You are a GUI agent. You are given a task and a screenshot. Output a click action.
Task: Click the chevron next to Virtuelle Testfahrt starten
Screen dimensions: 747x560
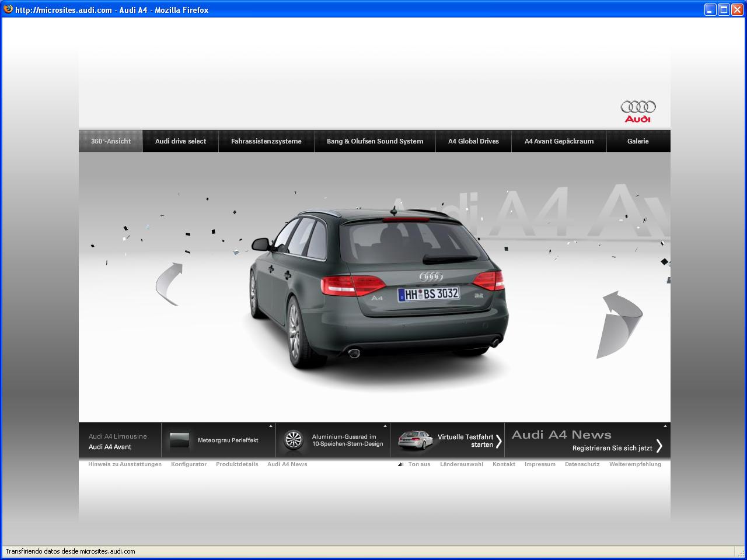click(x=498, y=441)
